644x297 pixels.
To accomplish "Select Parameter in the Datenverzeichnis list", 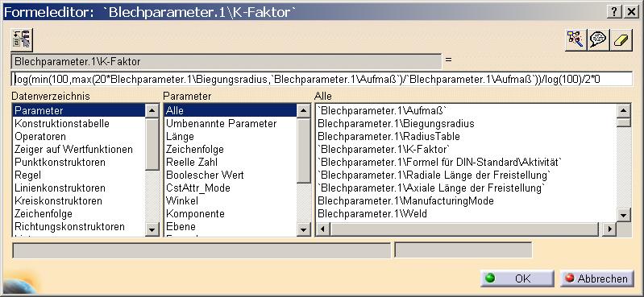I will pos(79,111).
